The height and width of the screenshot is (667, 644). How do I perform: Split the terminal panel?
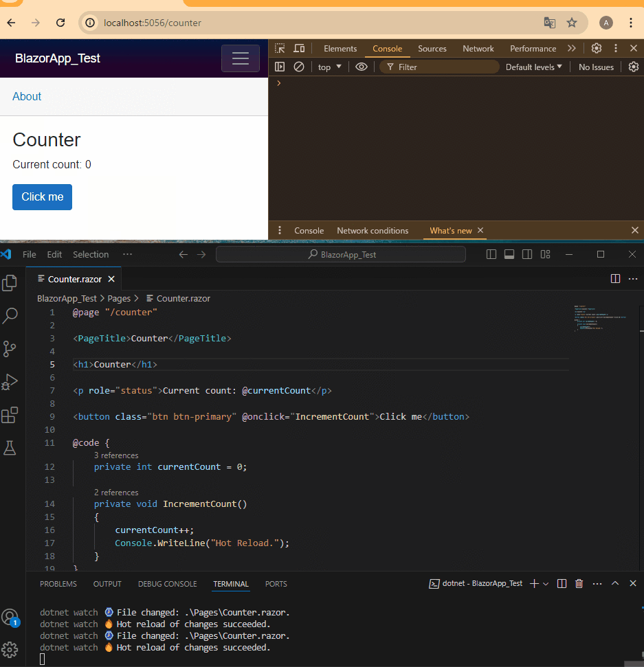coord(562,584)
